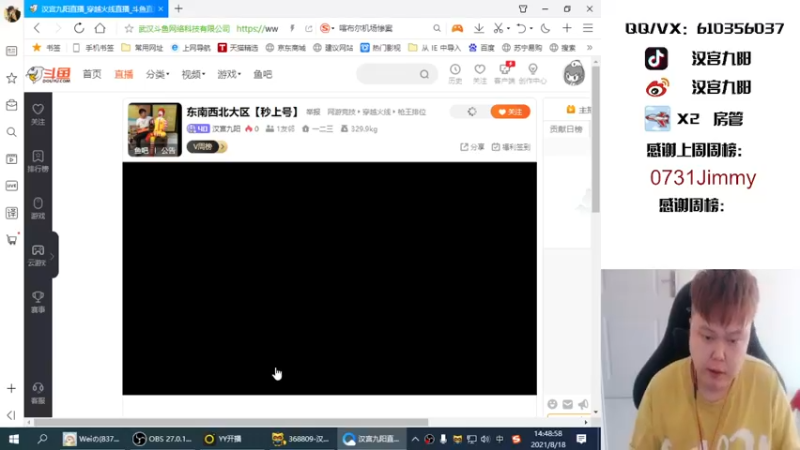Click the browser search magnifier icon

click(x=437, y=29)
